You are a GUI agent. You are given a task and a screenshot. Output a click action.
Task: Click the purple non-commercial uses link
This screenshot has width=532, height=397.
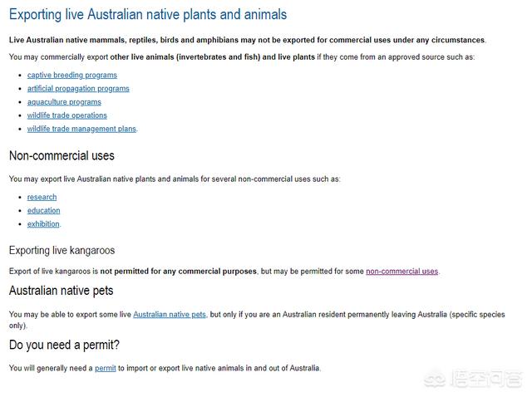(x=401, y=272)
